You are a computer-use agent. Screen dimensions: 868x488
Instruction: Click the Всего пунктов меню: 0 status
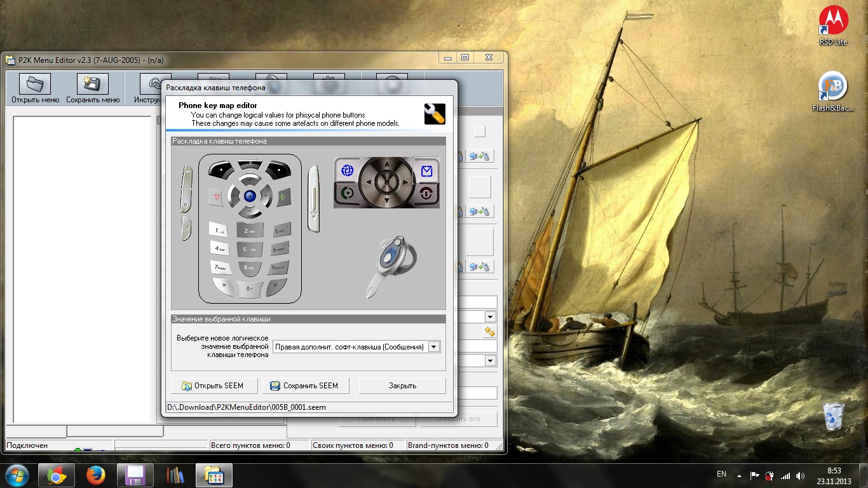251,445
